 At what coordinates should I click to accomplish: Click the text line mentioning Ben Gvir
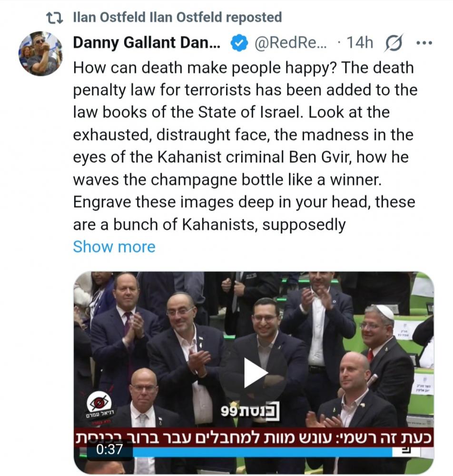240,158
